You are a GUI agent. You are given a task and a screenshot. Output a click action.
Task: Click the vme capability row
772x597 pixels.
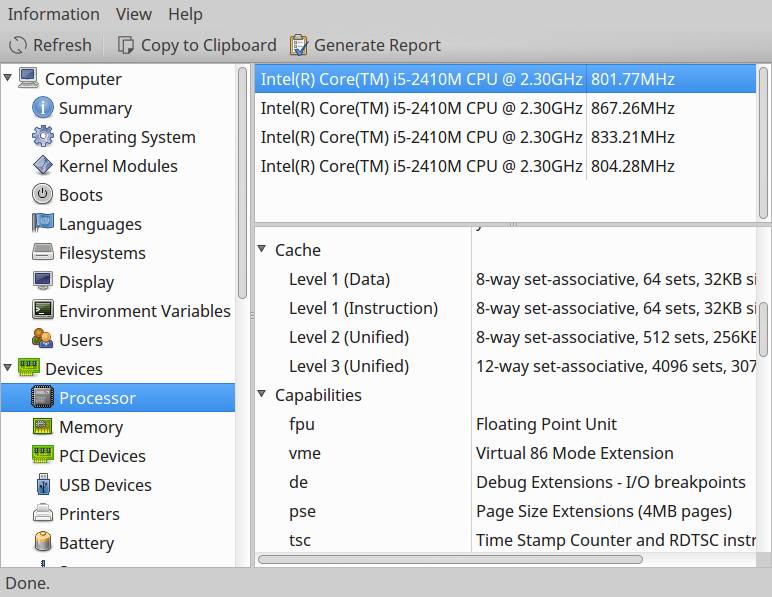click(505, 453)
